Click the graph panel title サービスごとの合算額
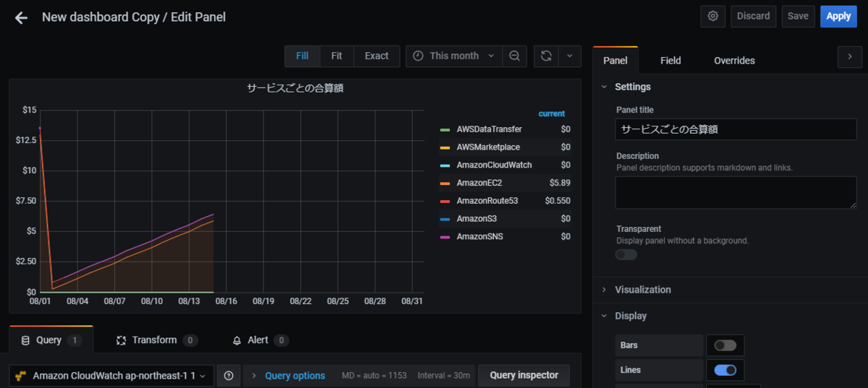The height and width of the screenshot is (388, 868). coord(294,88)
